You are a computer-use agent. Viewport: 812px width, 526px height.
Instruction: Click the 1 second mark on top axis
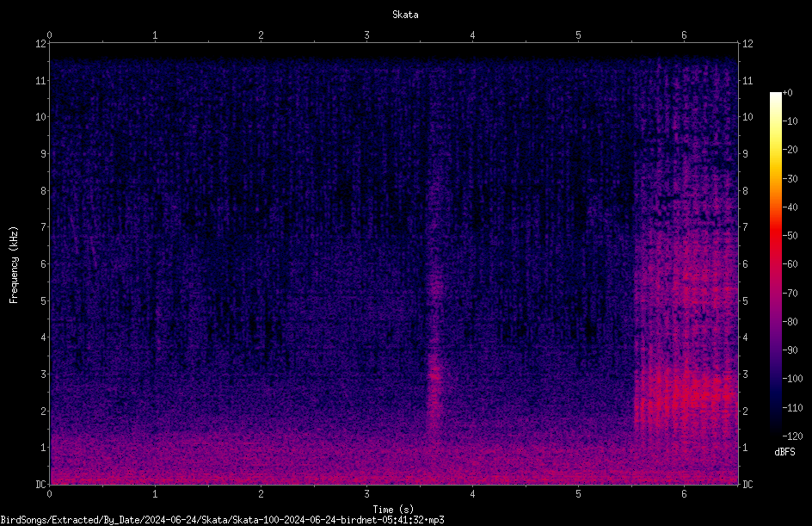tap(155, 35)
